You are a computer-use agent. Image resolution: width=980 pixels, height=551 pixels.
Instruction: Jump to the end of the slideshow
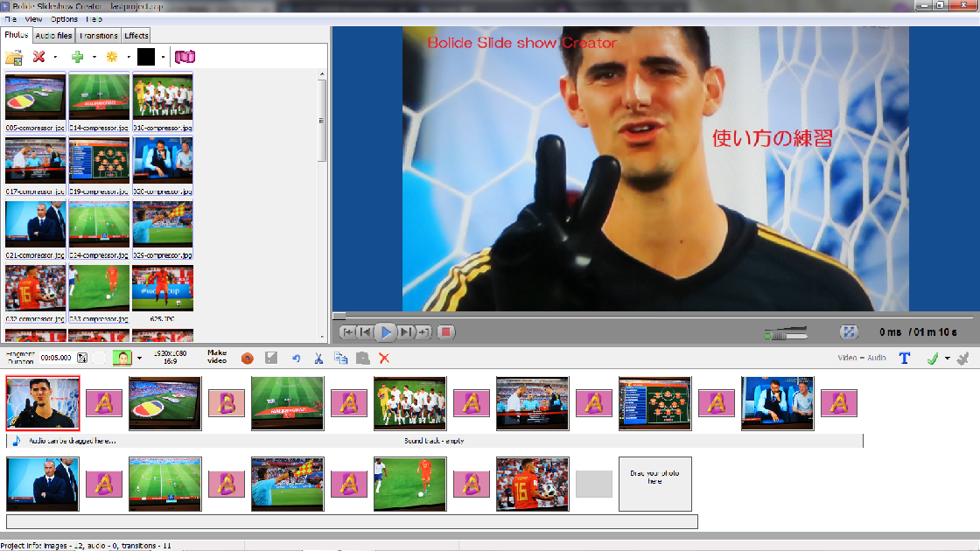(x=423, y=332)
